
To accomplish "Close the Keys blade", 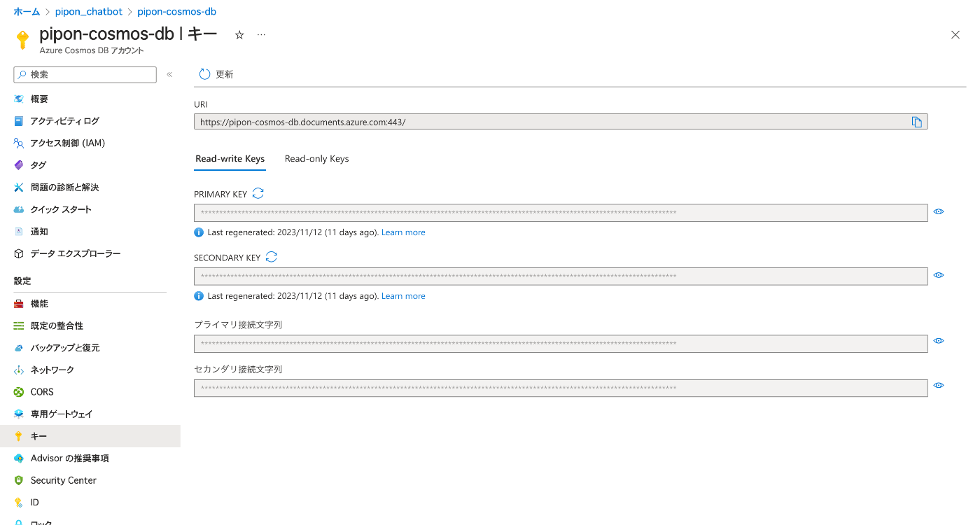I will (955, 34).
